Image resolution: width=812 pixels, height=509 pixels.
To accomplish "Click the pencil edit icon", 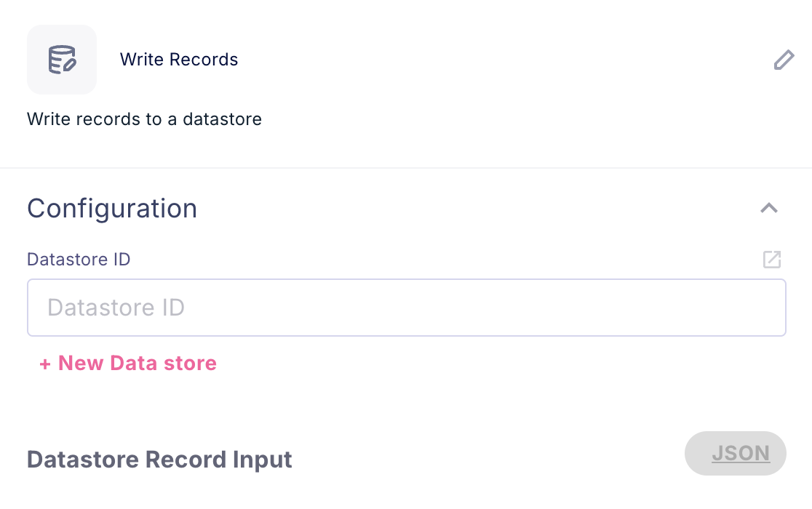I will [x=784, y=60].
